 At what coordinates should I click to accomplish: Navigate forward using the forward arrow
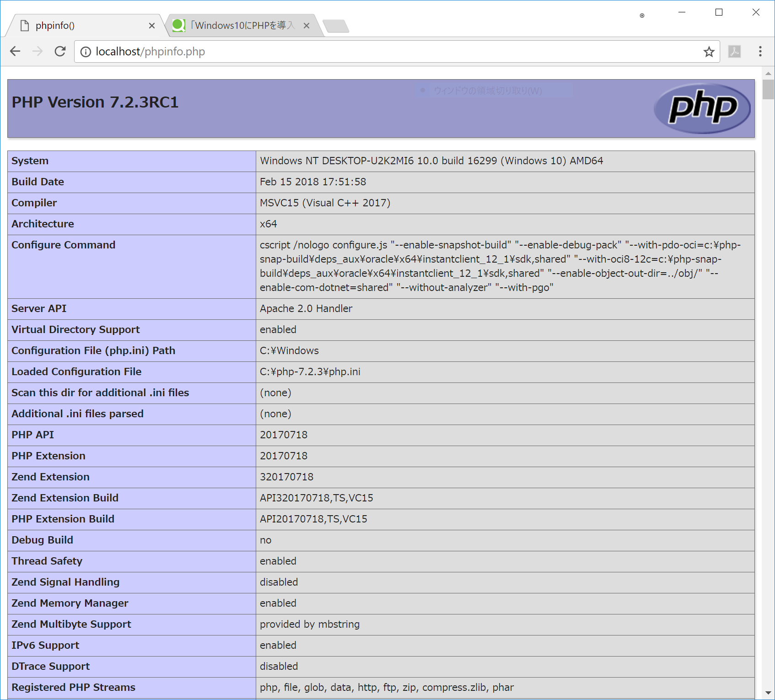(38, 51)
